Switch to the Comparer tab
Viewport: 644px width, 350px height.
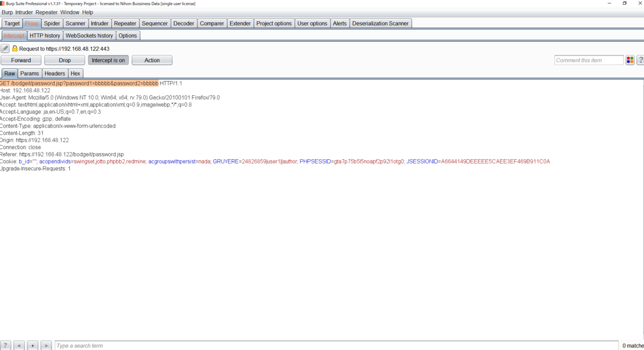pos(212,23)
